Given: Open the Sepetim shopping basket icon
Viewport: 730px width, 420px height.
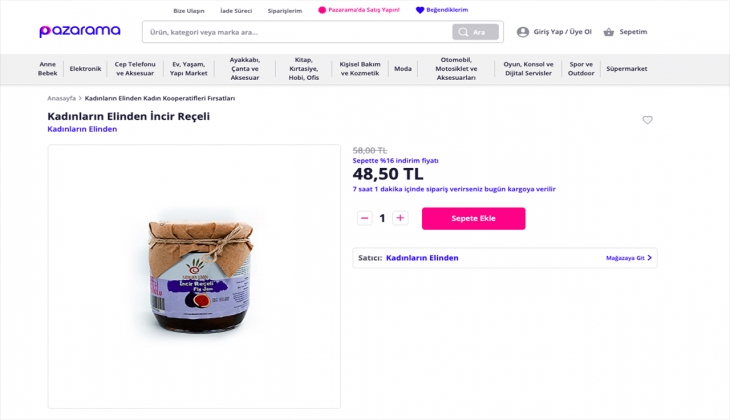Looking at the screenshot, I should tap(608, 32).
